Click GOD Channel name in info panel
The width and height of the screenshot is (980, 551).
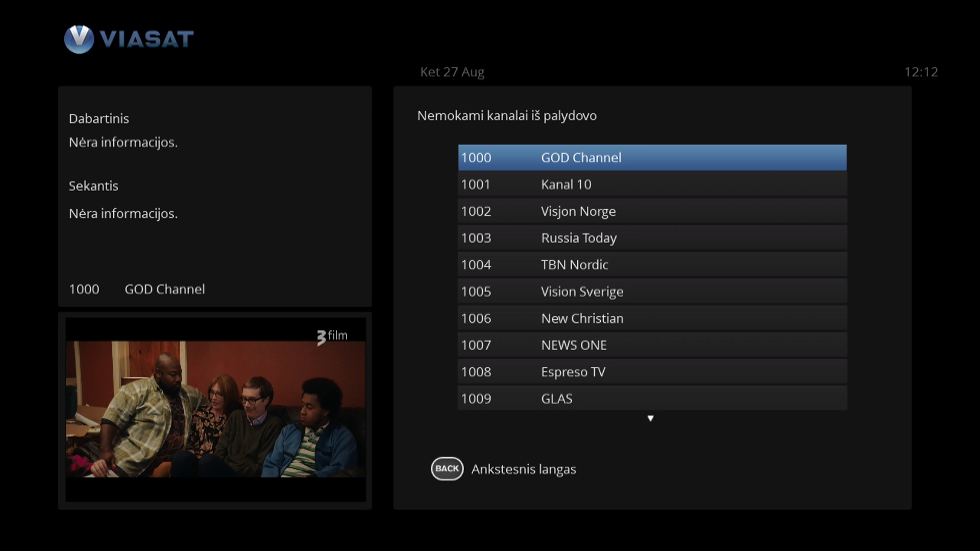click(165, 289)
